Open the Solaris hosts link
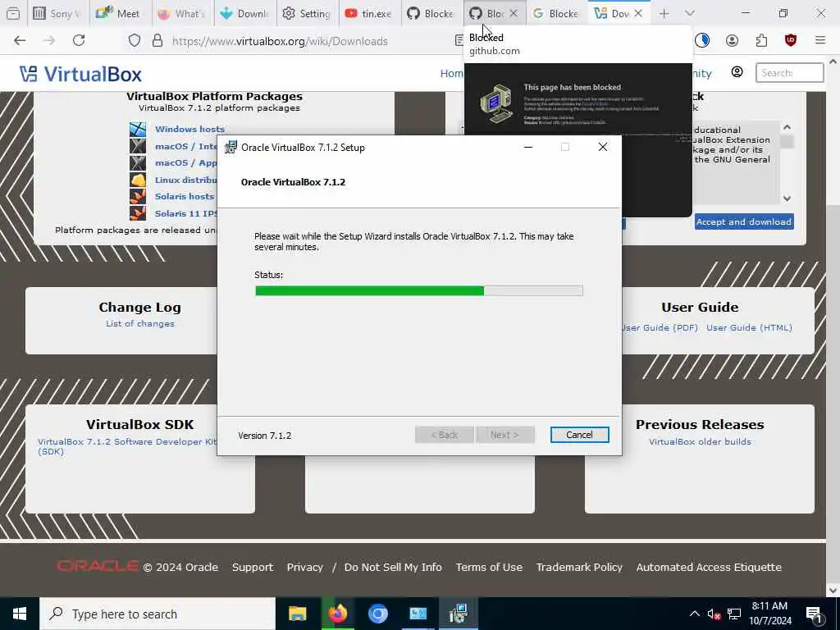840x630 pixels. tap(185, 197)
